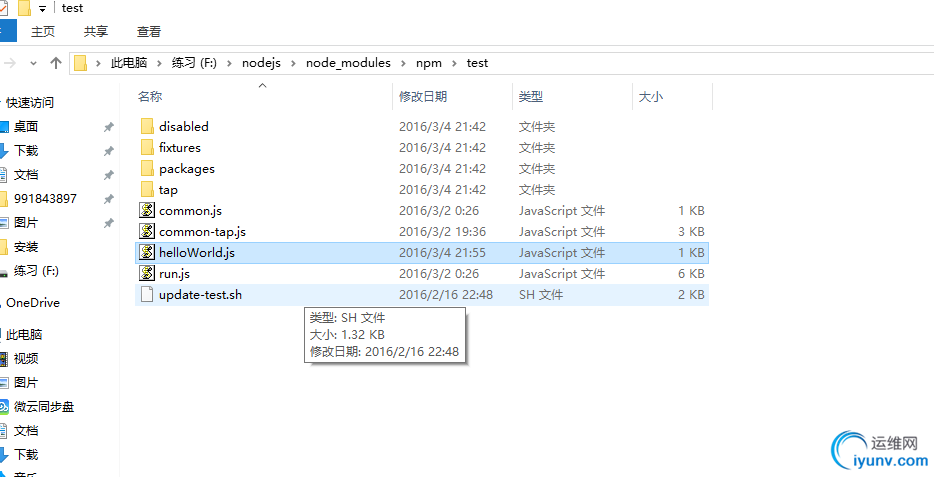Open 微云同步盘 in navigation pane

pos(44,407)
